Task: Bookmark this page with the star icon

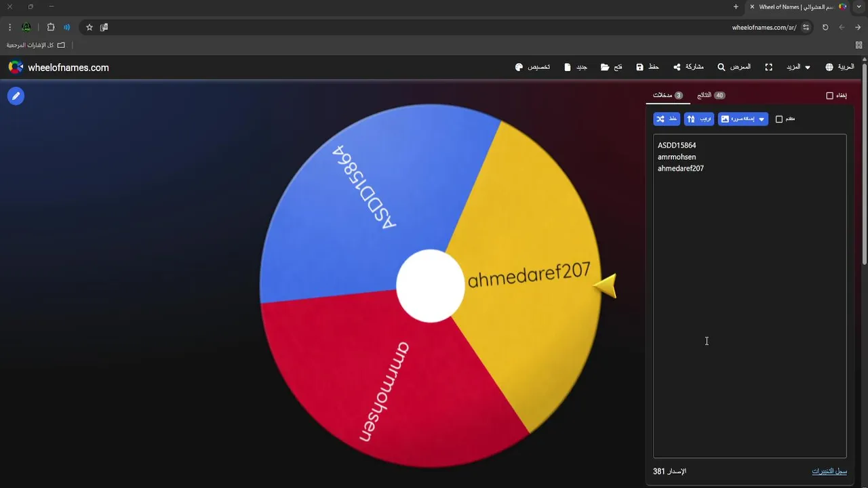Action: point(89,27)
